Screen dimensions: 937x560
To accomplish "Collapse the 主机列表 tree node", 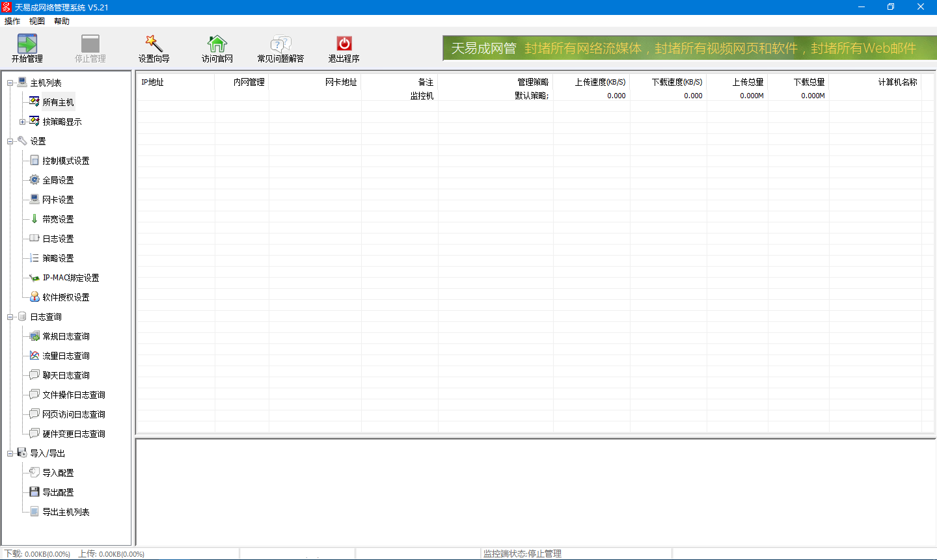I will [10, 83].
